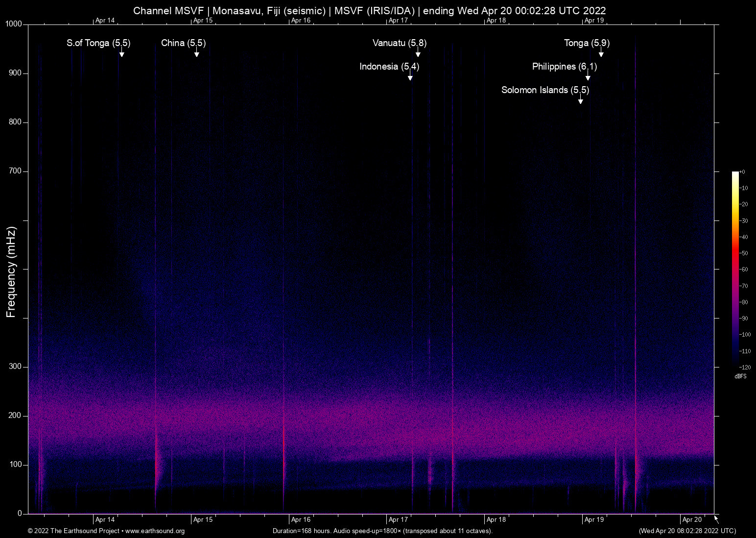
Task: Select the Solomon Islands (5.5) arrow marker
Action: click(580, 99)
